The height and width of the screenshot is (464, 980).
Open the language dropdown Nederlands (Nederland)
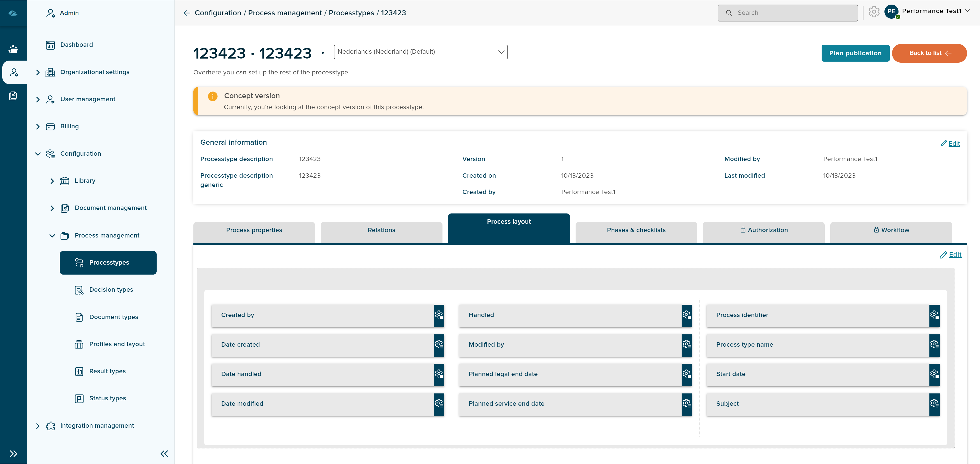pos(420,52)
